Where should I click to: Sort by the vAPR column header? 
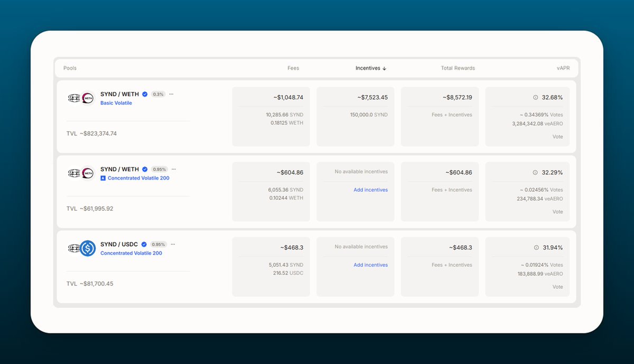click(x=563, y=68)
